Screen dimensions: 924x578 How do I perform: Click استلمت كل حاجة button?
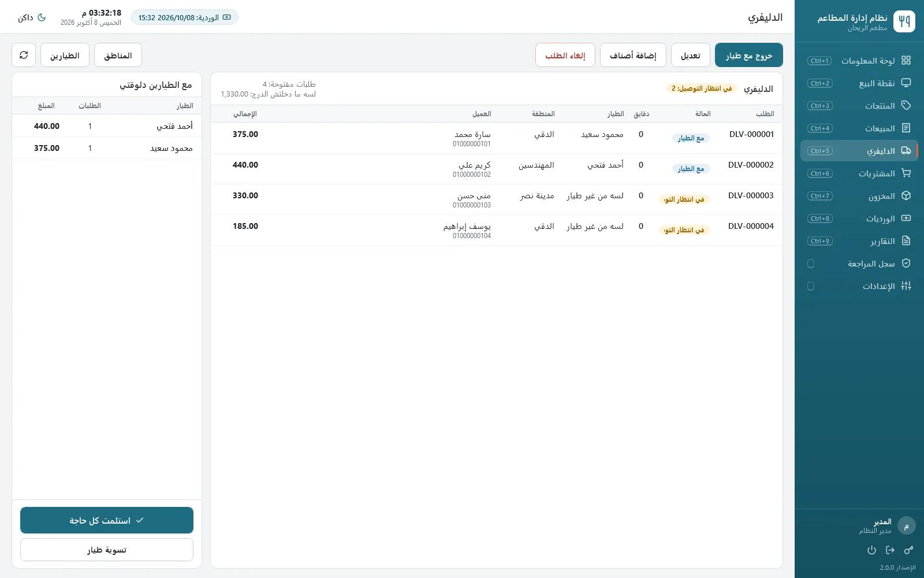pos(107,520)
